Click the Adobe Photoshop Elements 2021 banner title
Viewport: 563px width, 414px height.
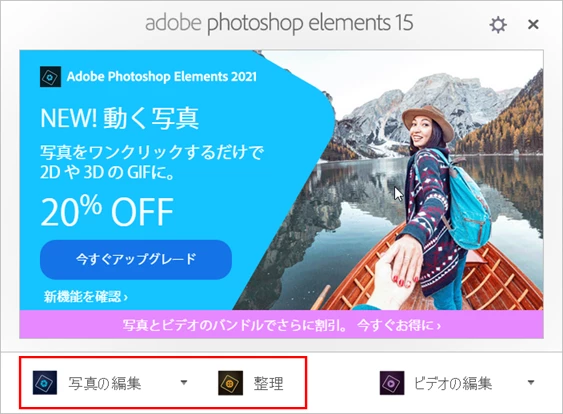(162, 76)
